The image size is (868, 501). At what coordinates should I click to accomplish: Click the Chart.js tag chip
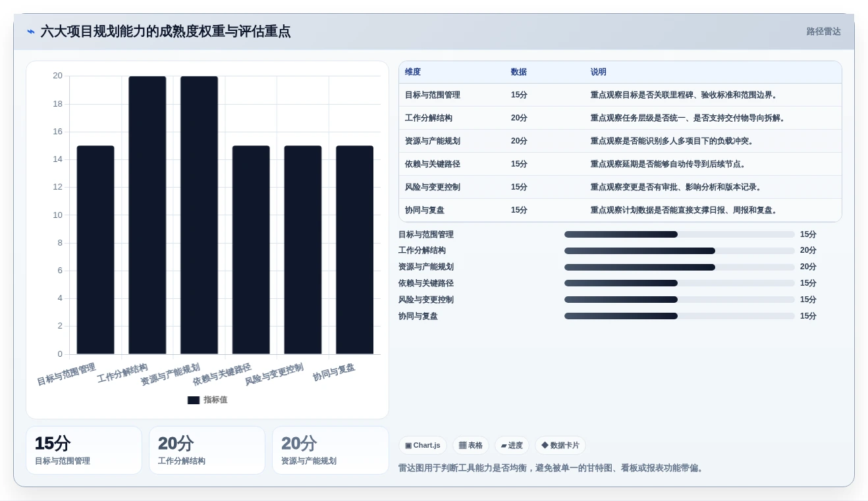pos(423,446)
